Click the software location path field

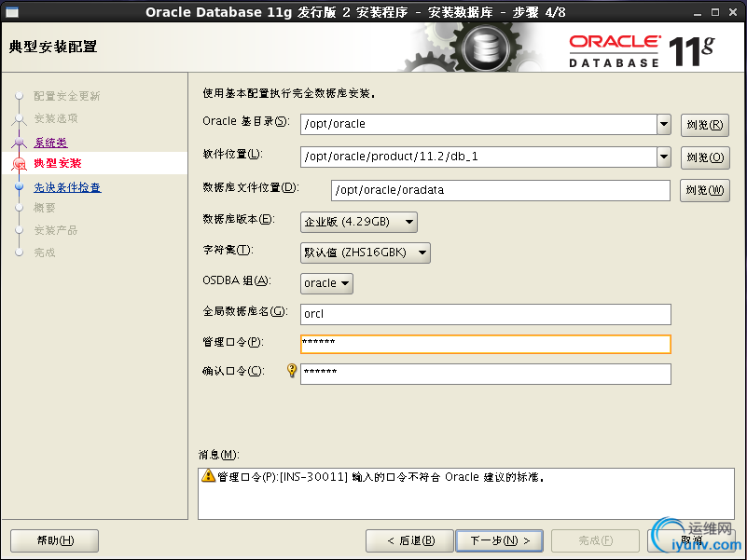click(x=478, y=157)
